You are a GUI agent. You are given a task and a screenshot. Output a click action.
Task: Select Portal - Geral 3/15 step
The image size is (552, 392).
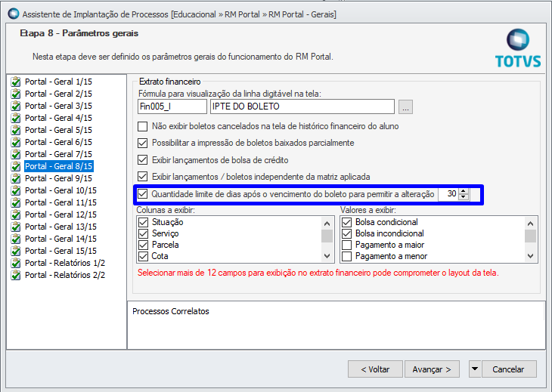tap(58, 106)
